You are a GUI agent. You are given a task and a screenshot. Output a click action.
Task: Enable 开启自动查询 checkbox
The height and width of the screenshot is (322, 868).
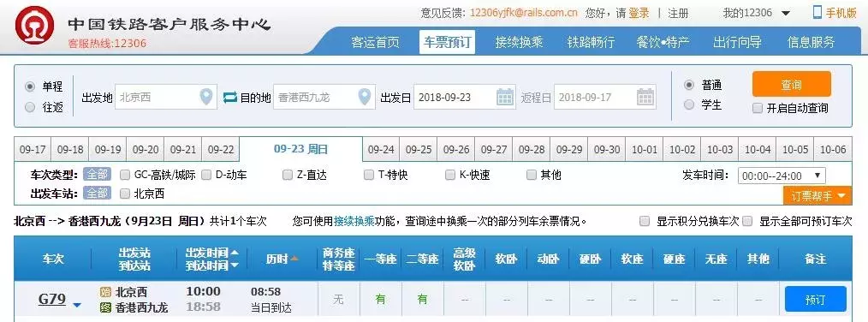pos(758,108)
